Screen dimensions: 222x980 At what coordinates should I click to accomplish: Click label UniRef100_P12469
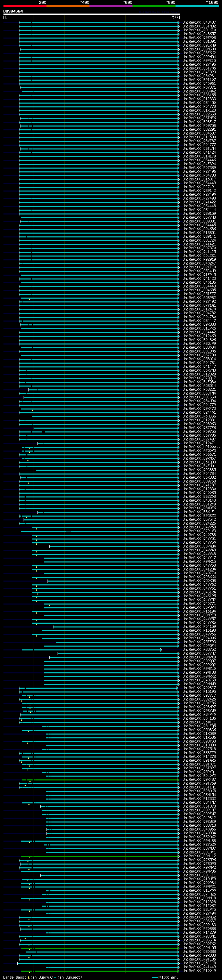pos(199,336)
